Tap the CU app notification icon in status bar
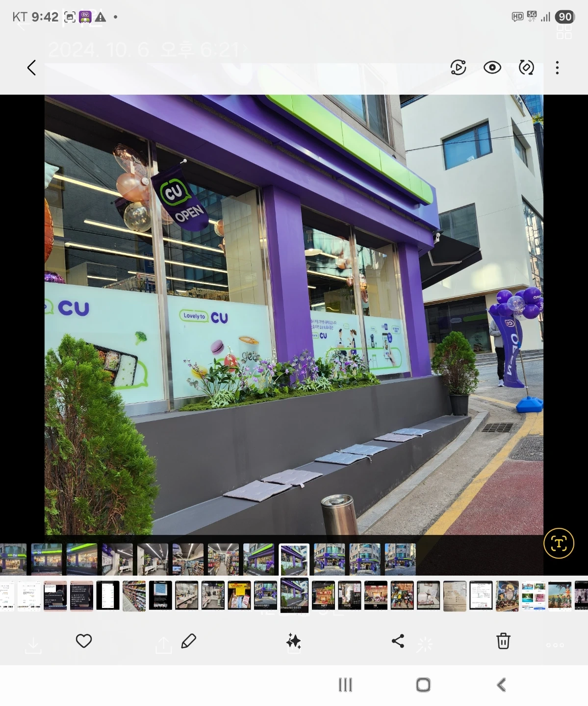588x706 pixels. coord(85,17)
